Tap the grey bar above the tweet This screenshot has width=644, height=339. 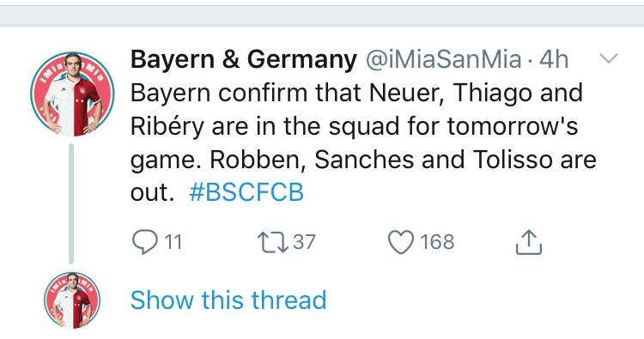pyautogui.click(x=322, y=16)
